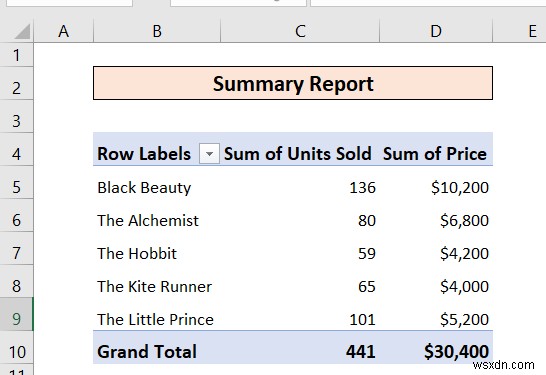Screen dimensions: 546x375
Task: Select row 5 header
Action: click(x=16, y=182)
